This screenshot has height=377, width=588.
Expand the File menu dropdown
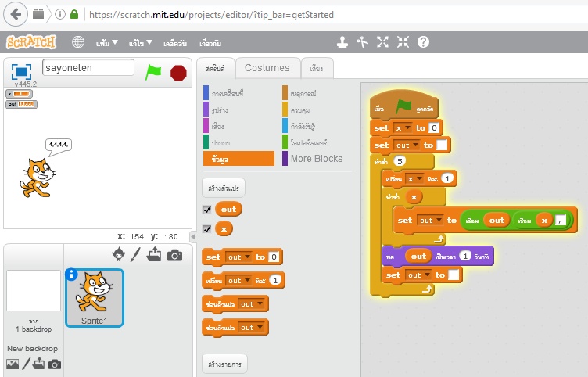(x=107, y=42)
